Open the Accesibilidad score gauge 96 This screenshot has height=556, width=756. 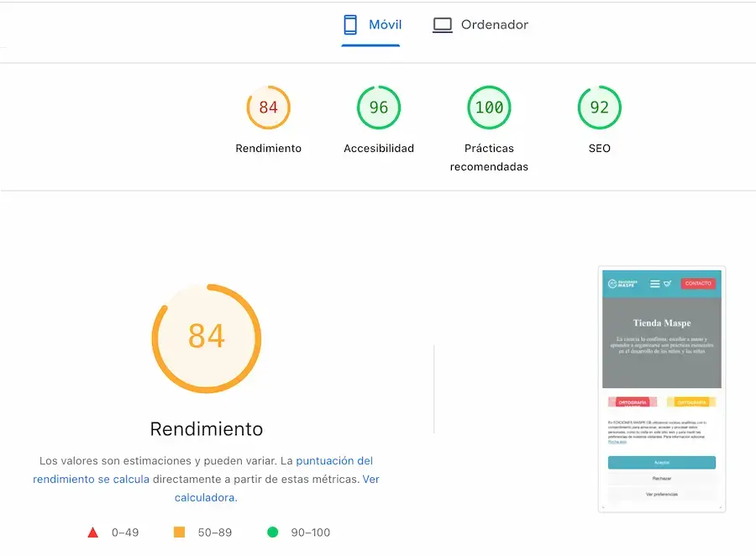(x=379, y=107)
